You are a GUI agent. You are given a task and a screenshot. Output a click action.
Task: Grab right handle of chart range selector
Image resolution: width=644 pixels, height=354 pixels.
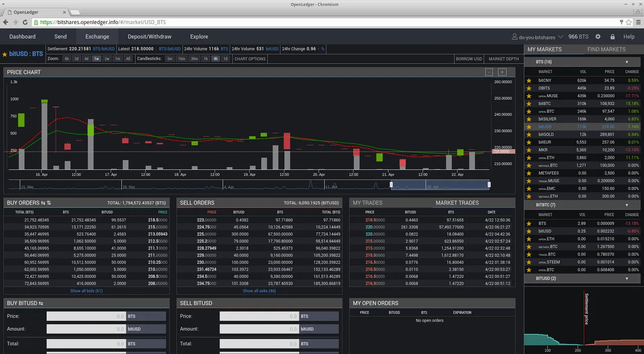pos(489,185)
